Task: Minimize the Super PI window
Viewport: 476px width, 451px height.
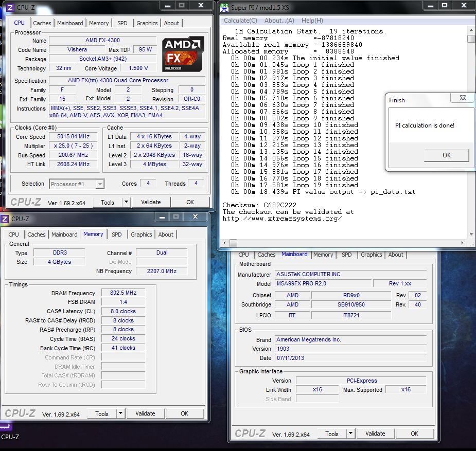Action: pos(431,6)
